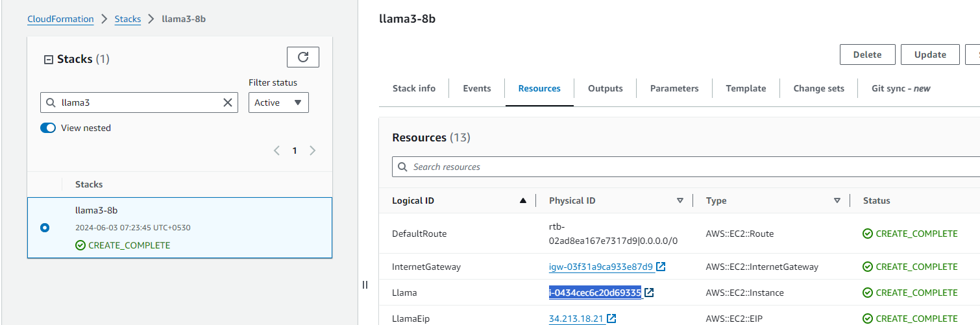
Task: Open the Filter status Active dropdown
Action: click(x=278, y=102)
